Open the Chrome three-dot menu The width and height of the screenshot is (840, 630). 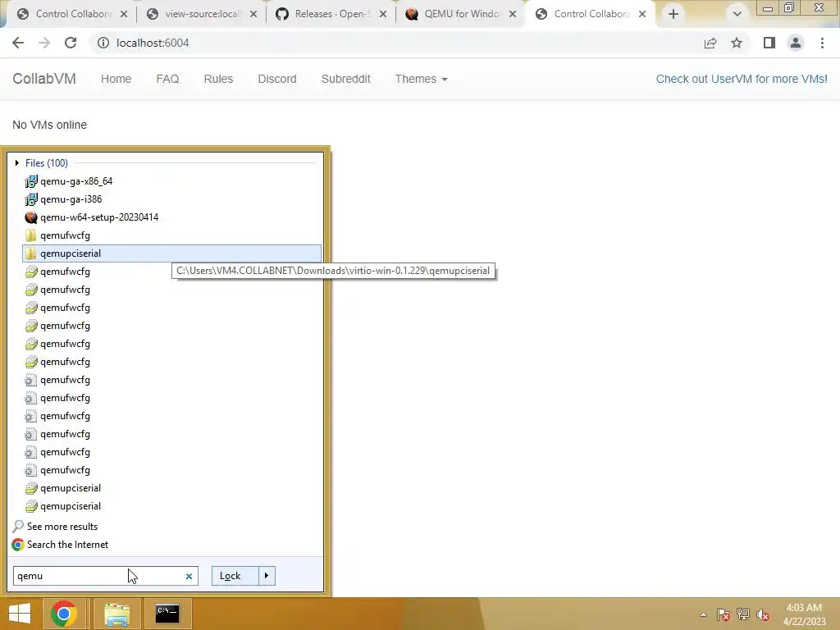(822, 43)
